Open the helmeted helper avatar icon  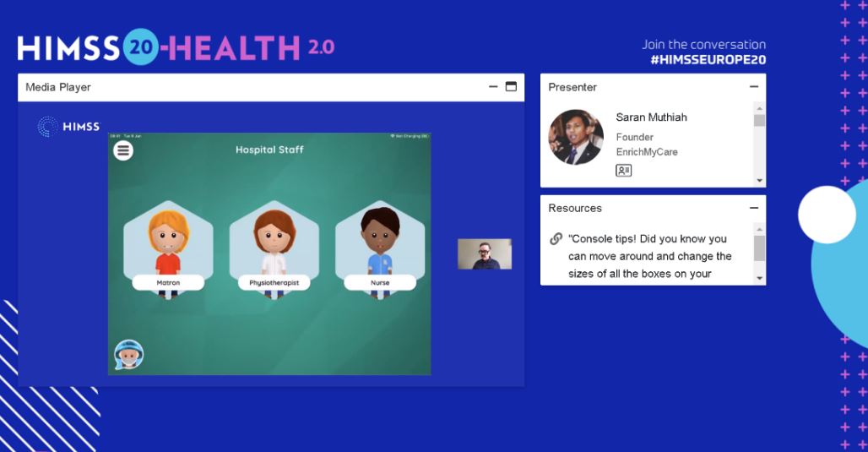pos(128,355)
